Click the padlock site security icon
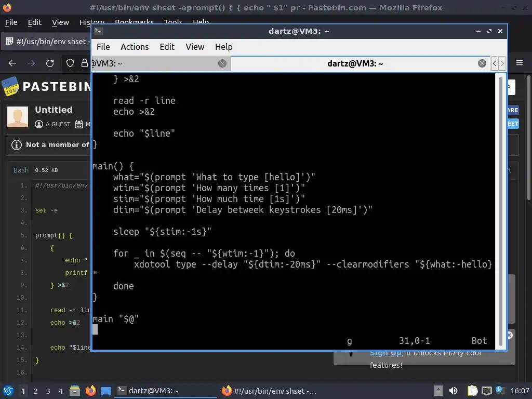Screen dimensions: 532x399 [84, 63]
